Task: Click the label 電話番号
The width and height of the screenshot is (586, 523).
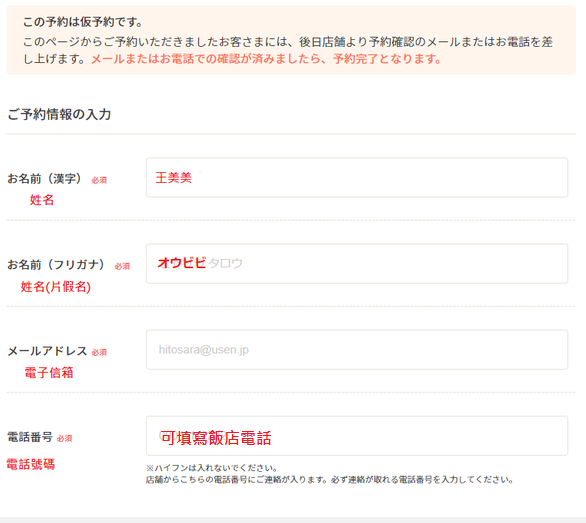Action: pos(30,437)
